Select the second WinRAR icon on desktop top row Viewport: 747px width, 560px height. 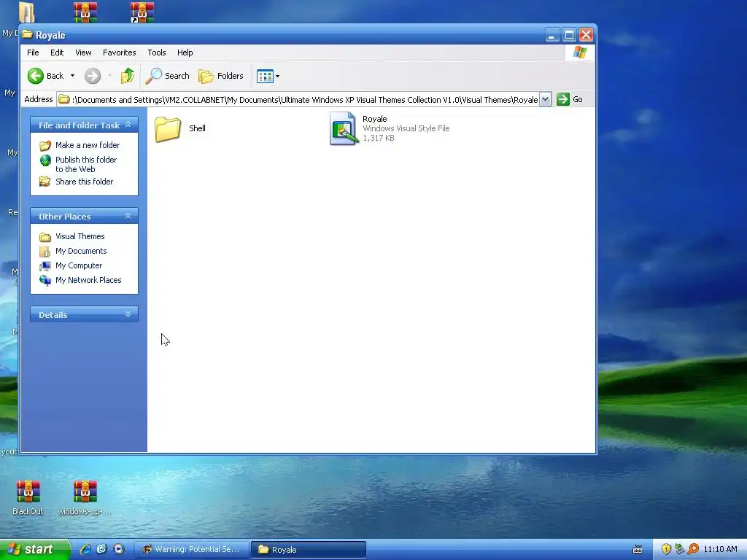[85, 12]
